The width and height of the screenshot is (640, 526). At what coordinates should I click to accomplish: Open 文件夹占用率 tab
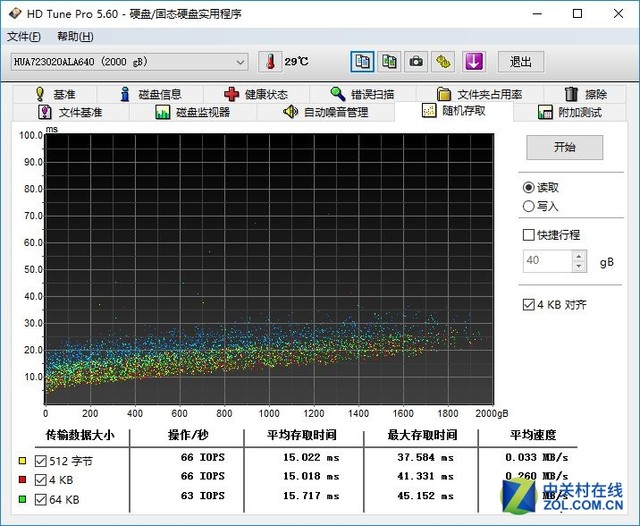[480, 94]
